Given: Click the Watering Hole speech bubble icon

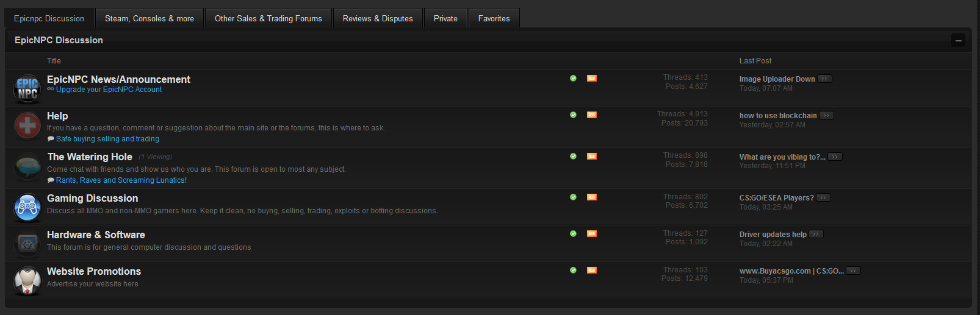Looking at the screenshot, I should 27,166.
